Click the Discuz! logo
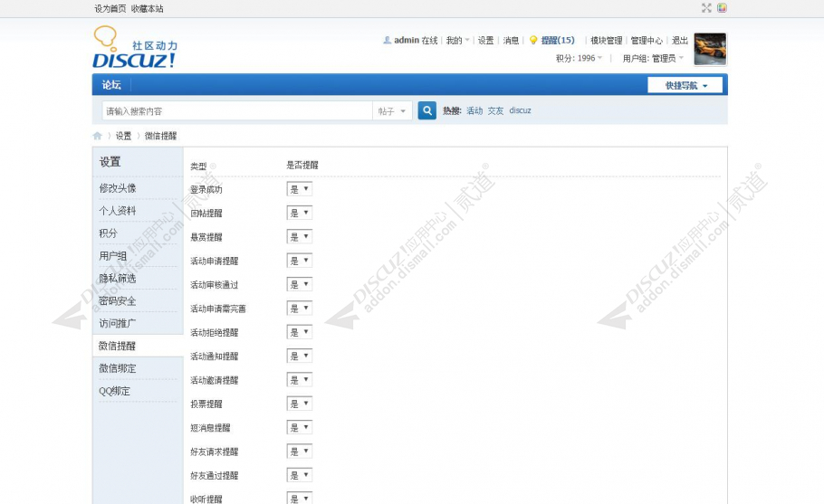824x504 pixels. 136,47
